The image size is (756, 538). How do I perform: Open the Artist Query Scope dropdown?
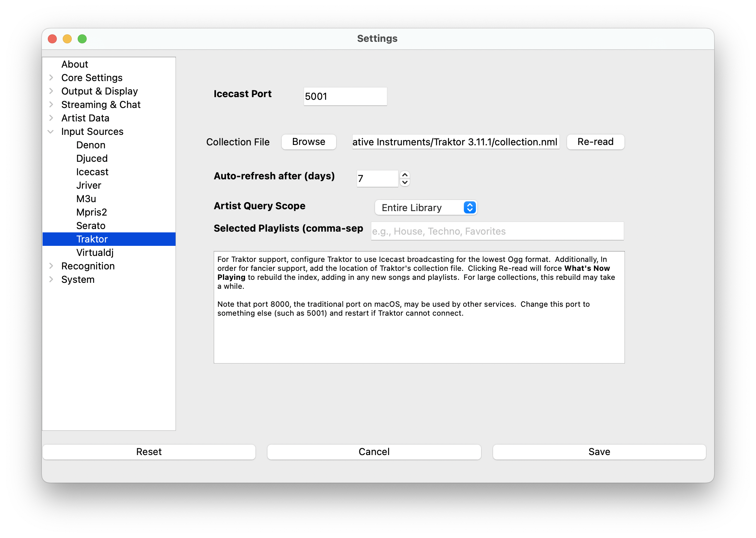tap(426, 208)
